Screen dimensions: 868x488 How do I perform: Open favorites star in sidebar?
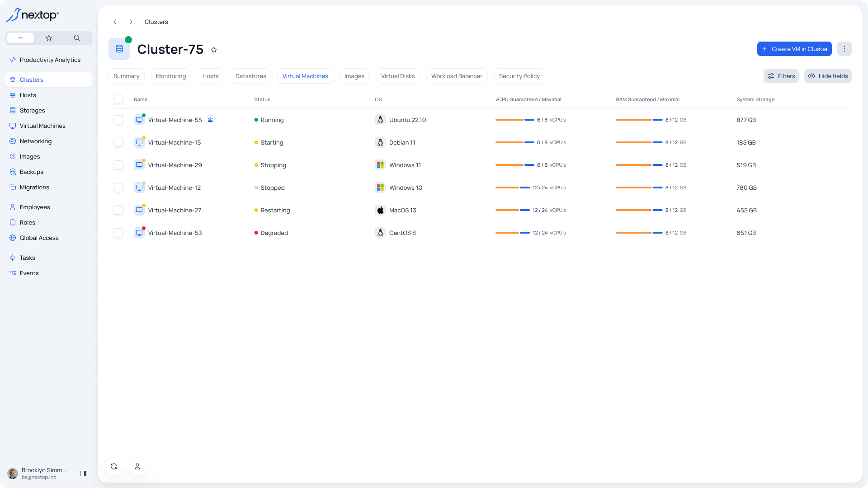tap(49, 38)
